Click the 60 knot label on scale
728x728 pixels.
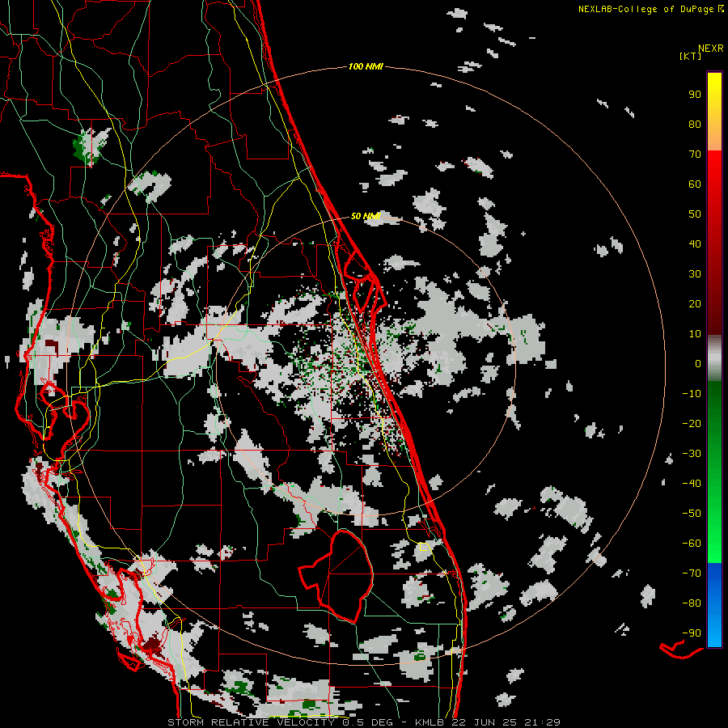pyautogui.click(x=695, y=184)
